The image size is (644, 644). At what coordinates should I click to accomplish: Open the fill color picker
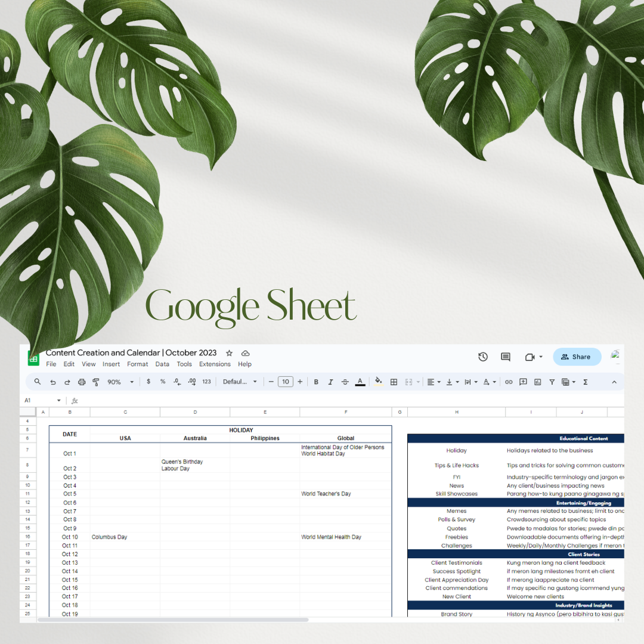point(378,382)
